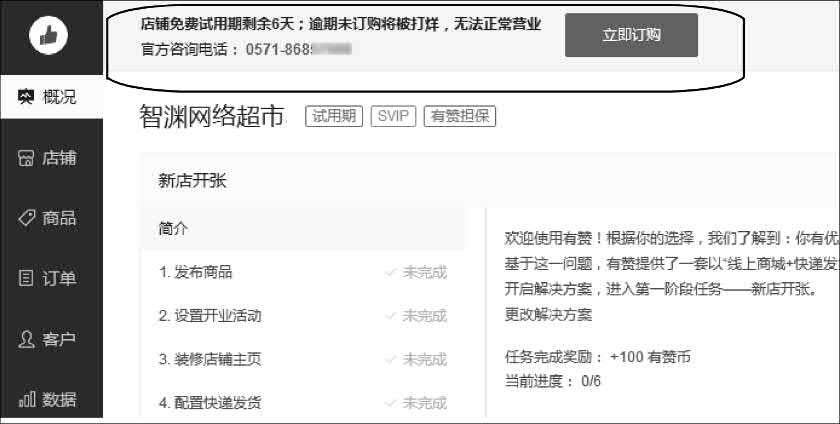The image size is (840, 424).
Task: Click the 任务完成奖励 +100 有赞币 text
Action: [597, 357]
